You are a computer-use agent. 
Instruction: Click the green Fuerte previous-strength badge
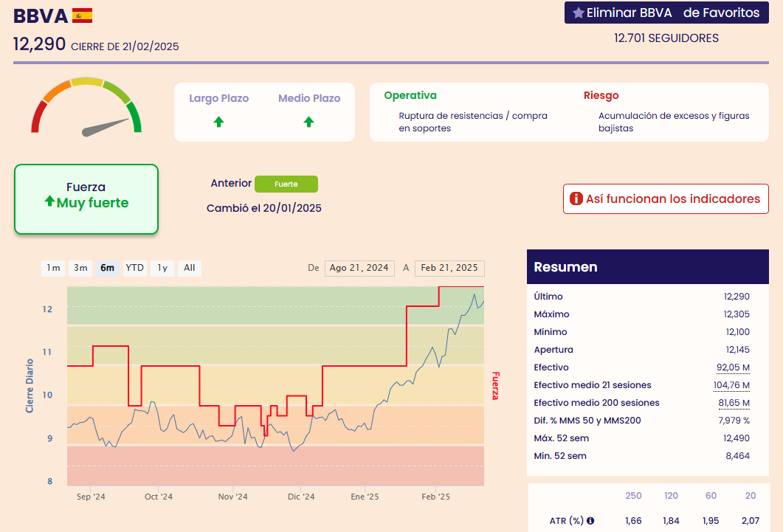pos(286,184)
